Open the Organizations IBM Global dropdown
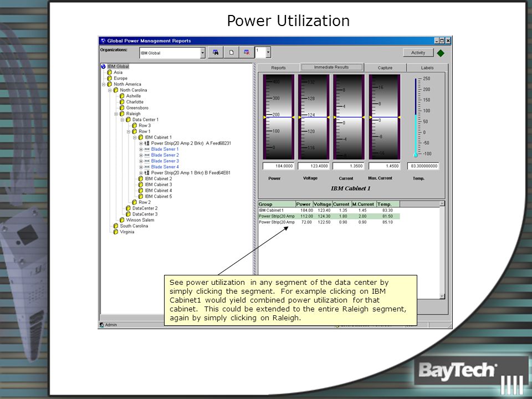 pos(203,53)
